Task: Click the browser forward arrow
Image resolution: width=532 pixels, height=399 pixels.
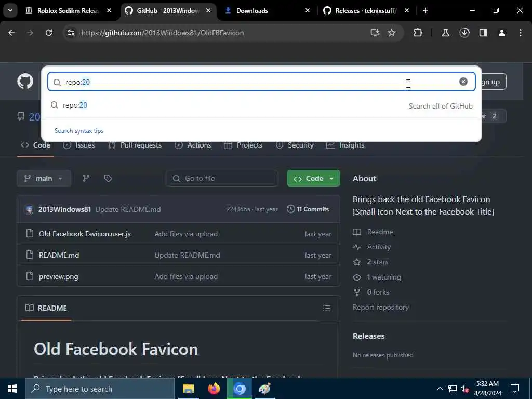Action: click(30, 33)
